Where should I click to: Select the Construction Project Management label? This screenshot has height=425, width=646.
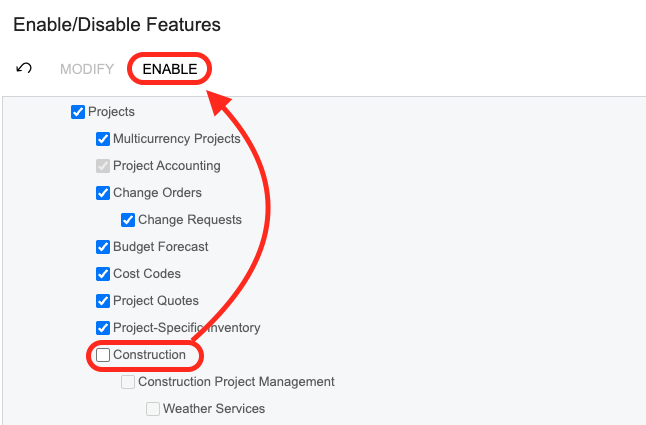click(236, 382)
